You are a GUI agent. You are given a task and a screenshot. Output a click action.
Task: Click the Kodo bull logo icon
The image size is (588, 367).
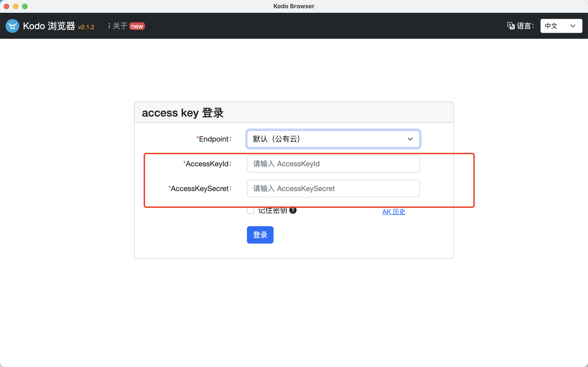12,26
